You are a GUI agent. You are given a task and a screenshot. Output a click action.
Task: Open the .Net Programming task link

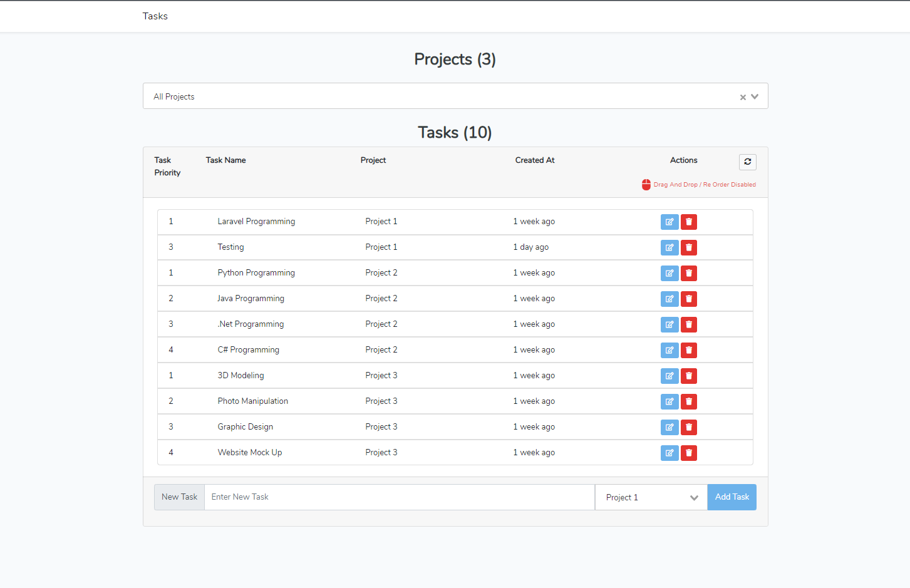[x=251, y=324]
